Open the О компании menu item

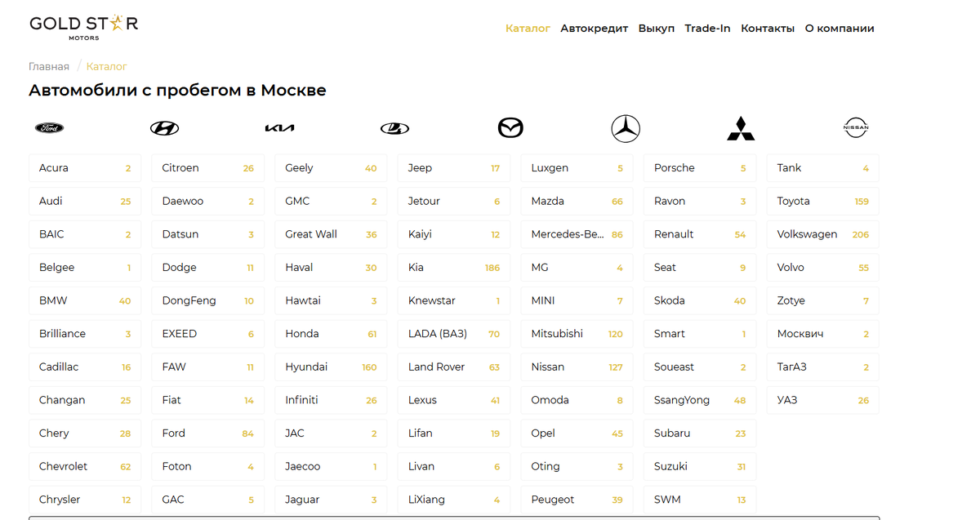pos(840,29)
